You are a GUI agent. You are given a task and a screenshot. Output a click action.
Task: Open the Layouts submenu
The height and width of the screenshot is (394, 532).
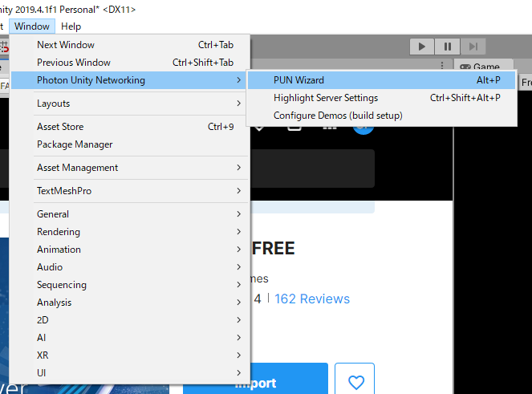coord(130,104)
